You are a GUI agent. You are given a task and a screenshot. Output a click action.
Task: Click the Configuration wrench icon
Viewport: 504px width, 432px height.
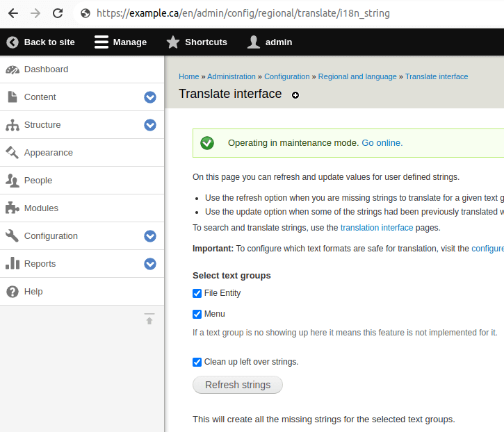tap(13, 236)
